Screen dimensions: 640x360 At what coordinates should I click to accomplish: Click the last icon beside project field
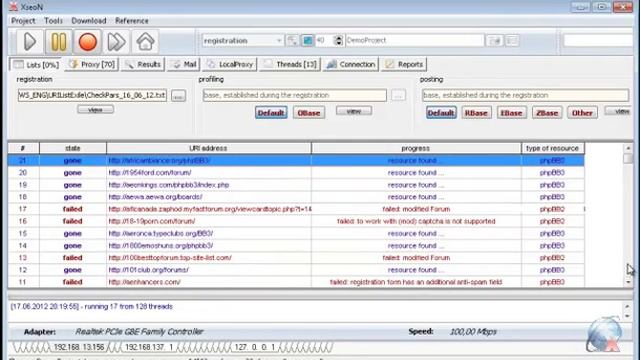(x=512, y=40)
